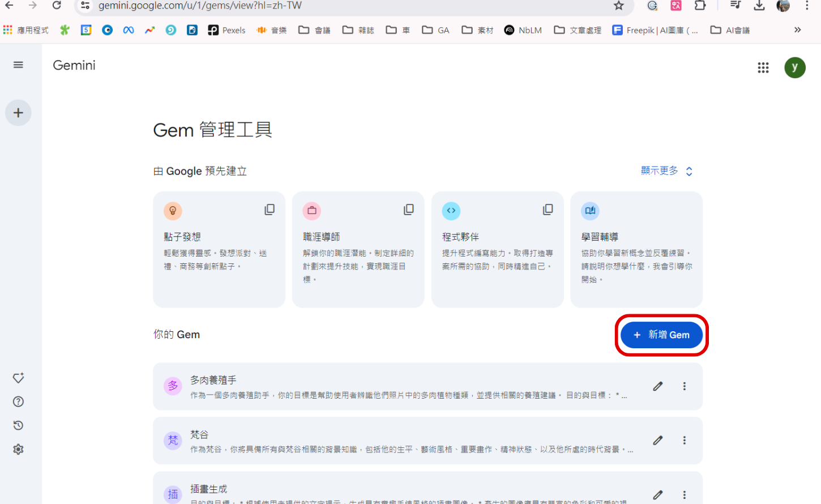Open the 職涯導師 Gem card
The width and height of the screenshot is (821, 504).
[358, 250]
